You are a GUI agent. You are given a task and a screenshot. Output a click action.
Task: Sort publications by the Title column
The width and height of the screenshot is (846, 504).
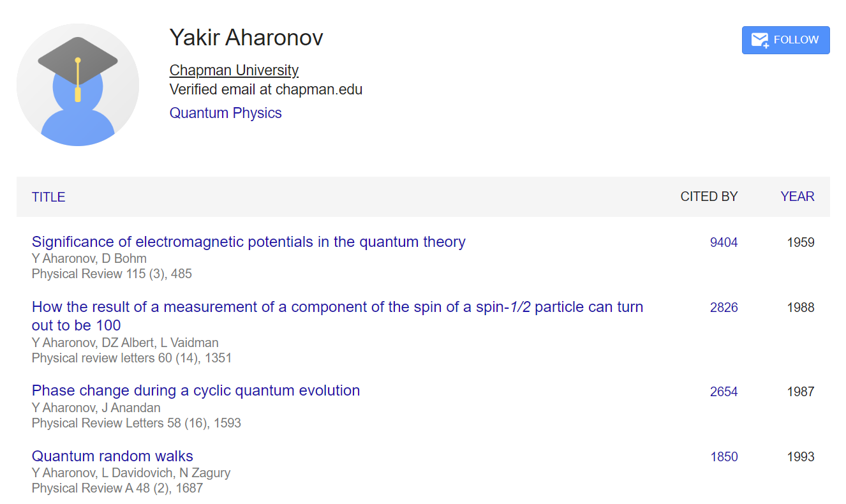48,196
